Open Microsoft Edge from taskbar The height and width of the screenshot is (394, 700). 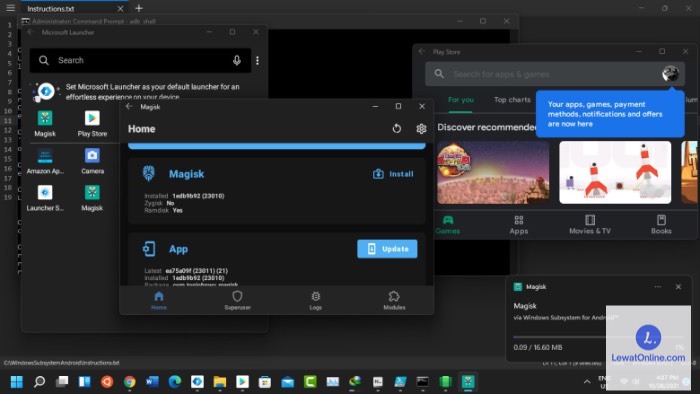point(175,382)
